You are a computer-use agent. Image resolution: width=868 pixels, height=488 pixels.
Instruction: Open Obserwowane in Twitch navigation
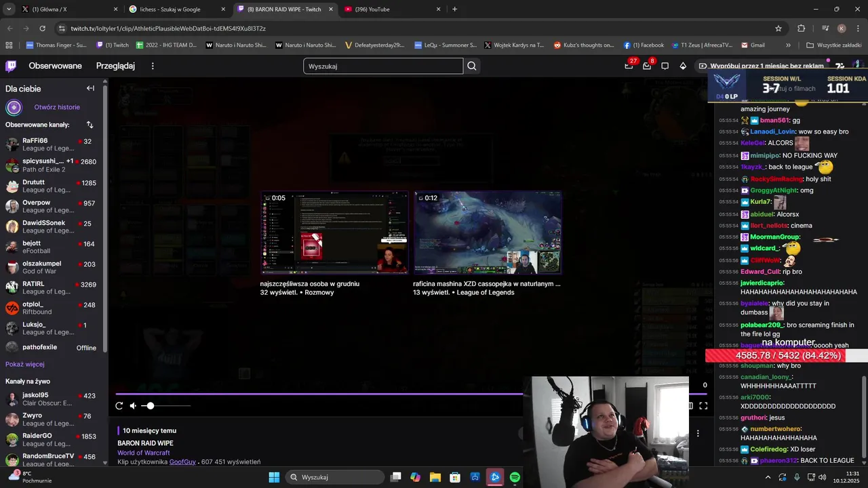pyautogui.click(x=55, y=66)
